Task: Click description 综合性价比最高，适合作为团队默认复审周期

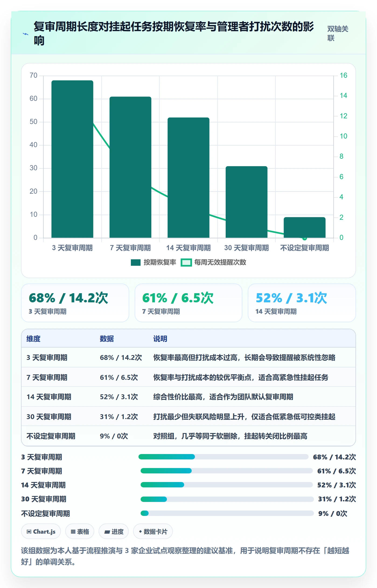Action: [x=223, y=397]
